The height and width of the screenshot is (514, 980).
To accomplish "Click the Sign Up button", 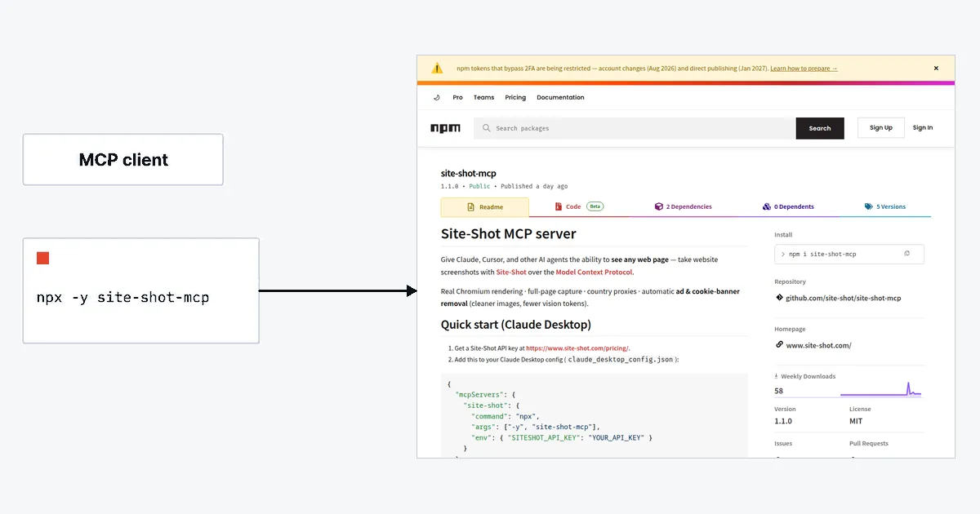I will click(881, 127).
